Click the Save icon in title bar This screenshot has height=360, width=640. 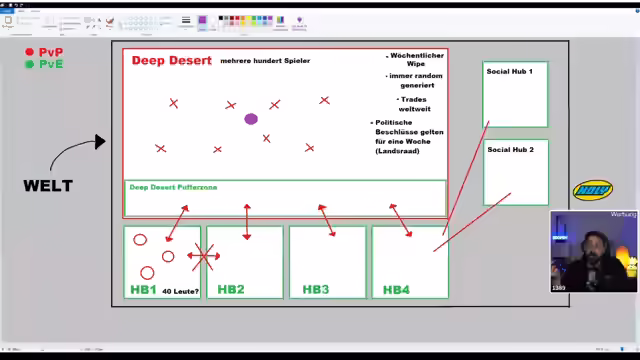(x=9, y=5)
